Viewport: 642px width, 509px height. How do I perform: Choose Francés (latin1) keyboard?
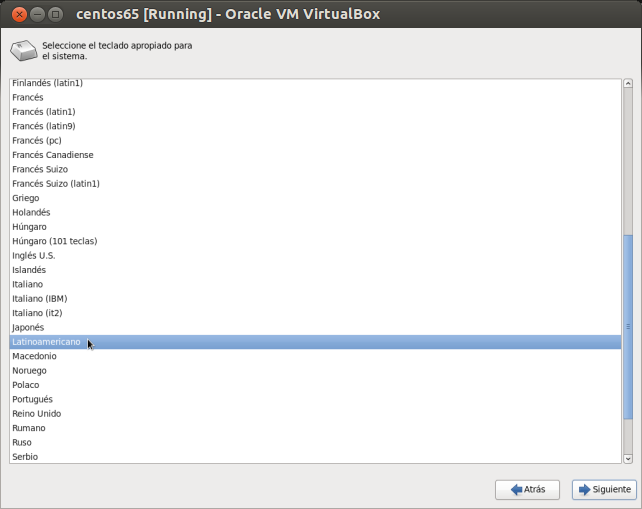point(315,112)
